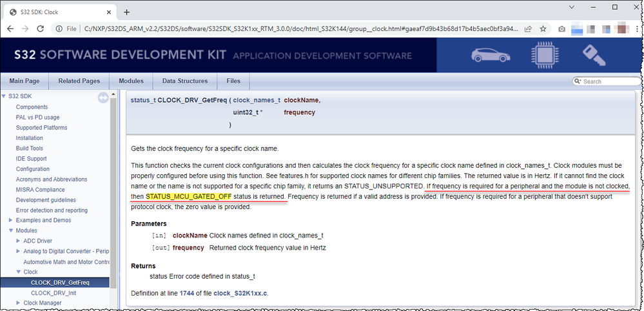Expand the Clock Manager node
Viewport: 644px width, 311px height.
click(x=18, y=303)
